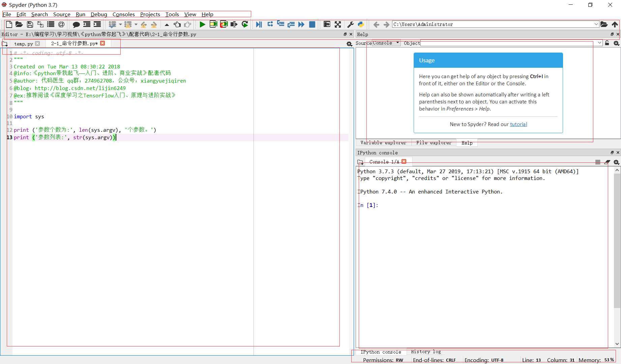This screenshot has width=621, height=364.
Task: Open the Consoles menu
Action: (123, 14)
